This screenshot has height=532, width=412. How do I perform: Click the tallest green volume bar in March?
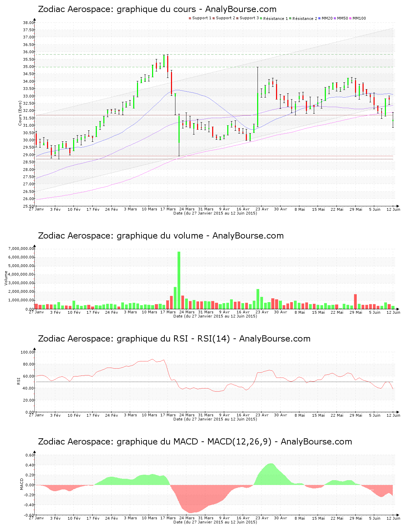179,280
